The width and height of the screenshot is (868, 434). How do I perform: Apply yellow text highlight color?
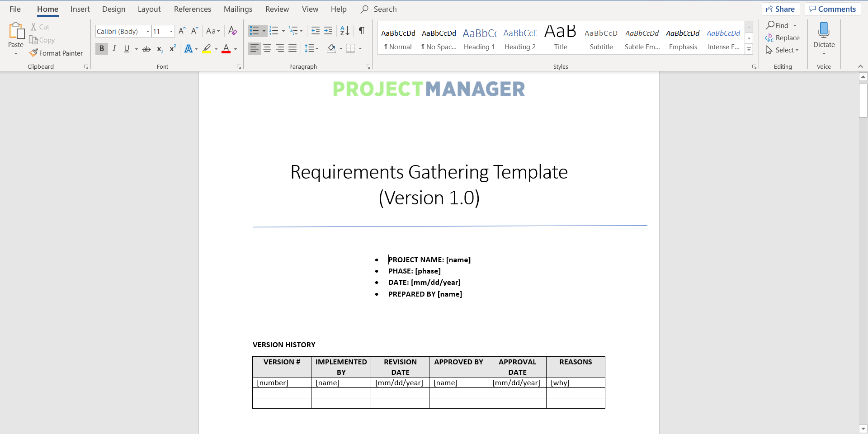[207, 49]
